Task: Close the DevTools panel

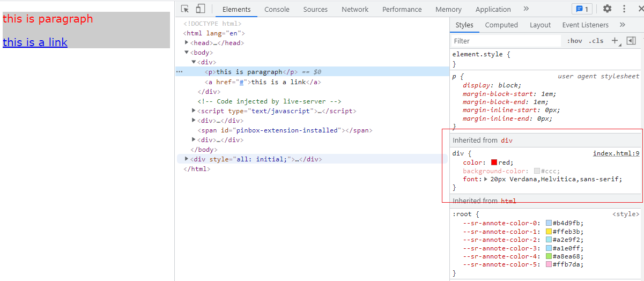Action: pyautogui.click(x=640, y=9)
